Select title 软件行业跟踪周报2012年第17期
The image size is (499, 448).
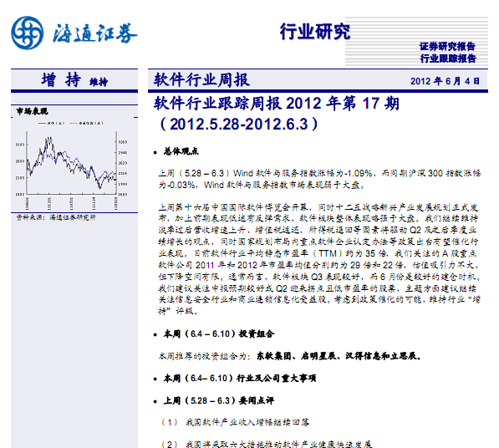[276, 104]
